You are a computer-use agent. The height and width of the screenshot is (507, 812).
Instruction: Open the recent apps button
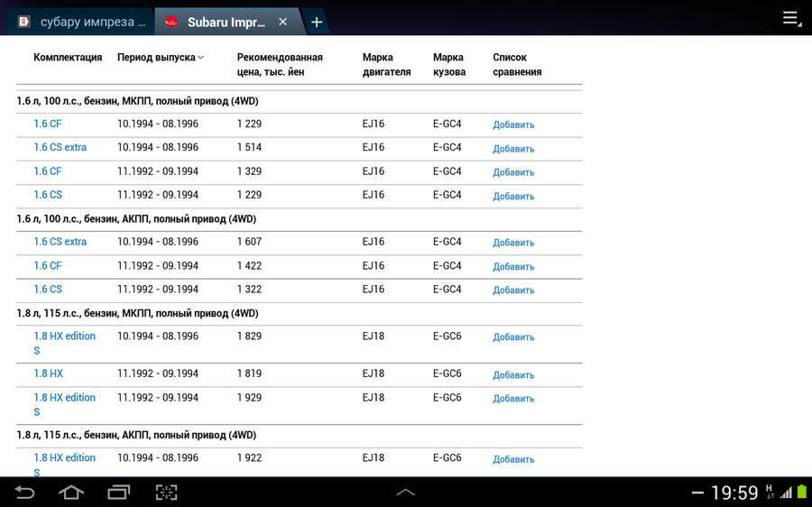118,492
